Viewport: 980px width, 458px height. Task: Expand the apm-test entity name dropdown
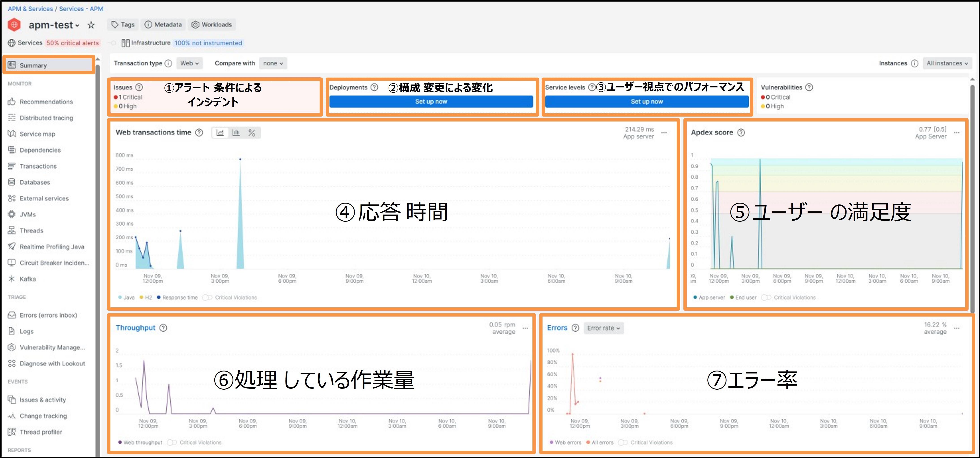point(77,26)
